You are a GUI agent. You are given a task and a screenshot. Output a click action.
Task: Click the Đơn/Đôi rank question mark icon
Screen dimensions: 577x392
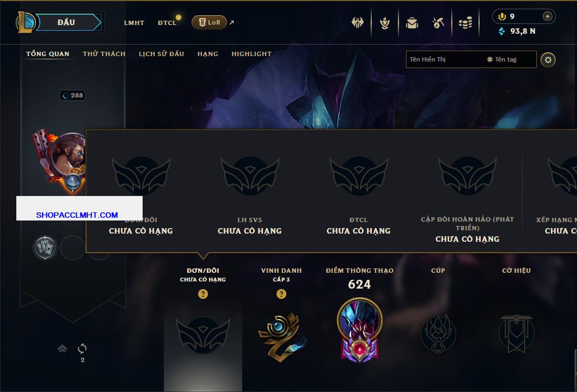click(x=202, y=293)
